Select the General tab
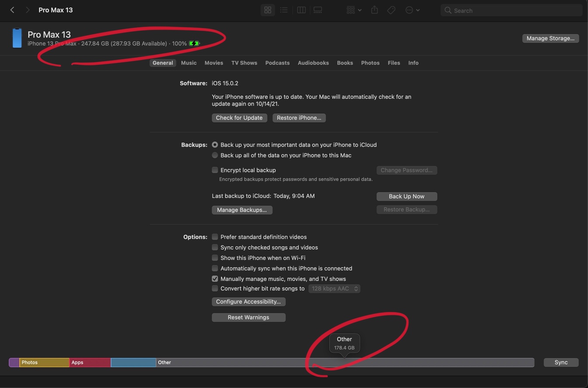The height and width of the screenshot is (388, 588). (163, 63)
